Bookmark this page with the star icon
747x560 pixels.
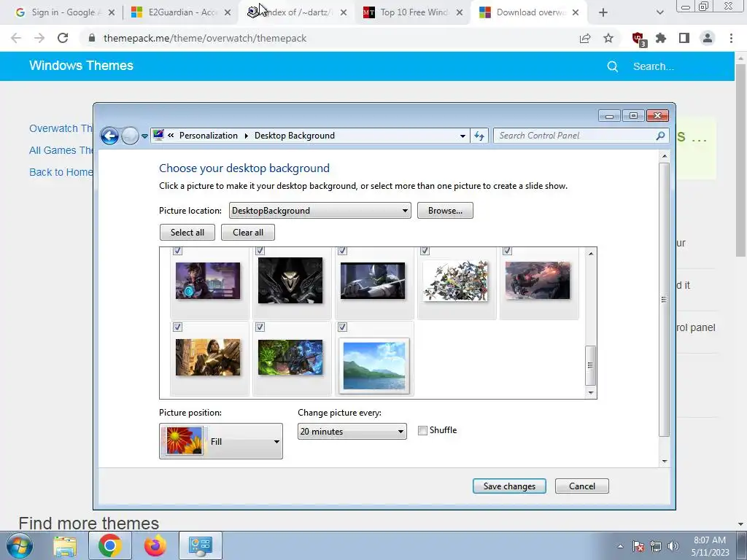click(608, 38)
